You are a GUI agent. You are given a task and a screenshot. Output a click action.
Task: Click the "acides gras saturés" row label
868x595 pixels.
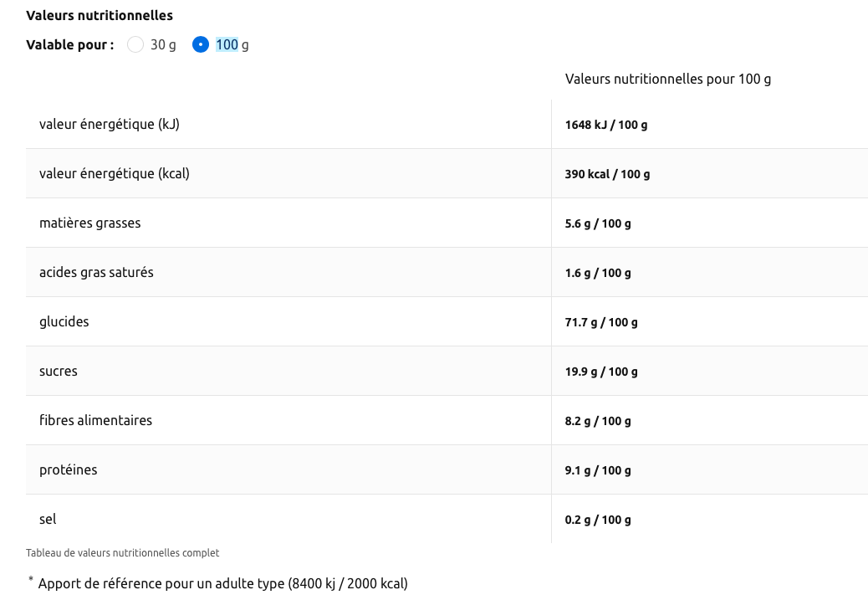96,272
